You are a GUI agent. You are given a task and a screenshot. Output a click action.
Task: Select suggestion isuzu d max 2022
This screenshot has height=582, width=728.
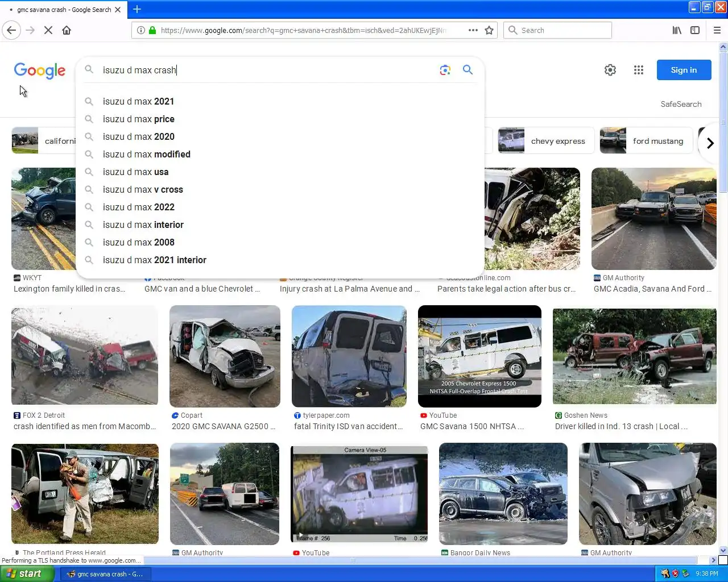(280, 207)
